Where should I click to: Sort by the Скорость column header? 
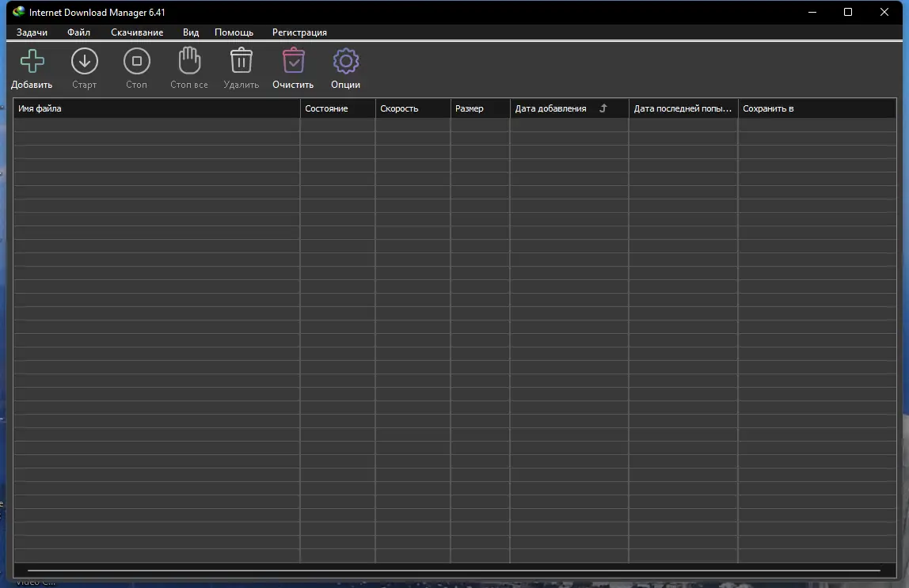(x=413, y=108)
